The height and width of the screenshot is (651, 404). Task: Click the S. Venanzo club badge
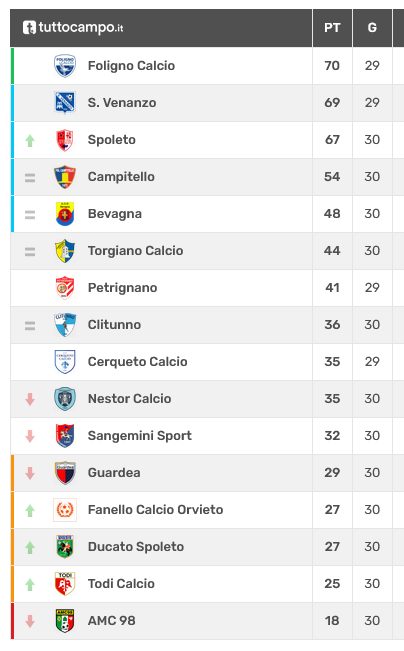(65, 103)
